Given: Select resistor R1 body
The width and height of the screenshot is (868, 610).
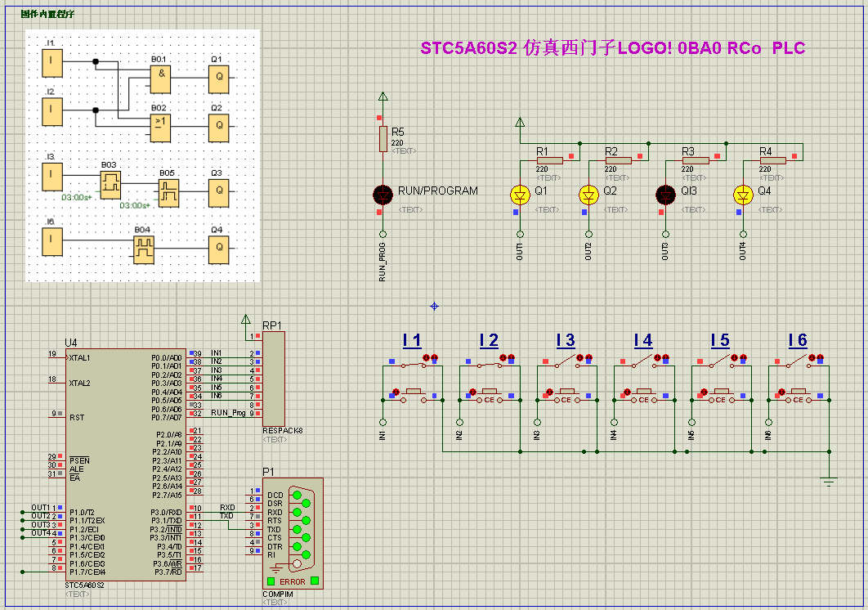Looking at the screenshot, I should 550,160.
